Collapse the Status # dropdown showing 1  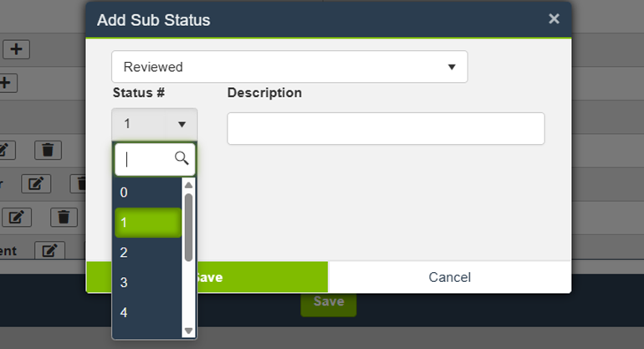155,124
